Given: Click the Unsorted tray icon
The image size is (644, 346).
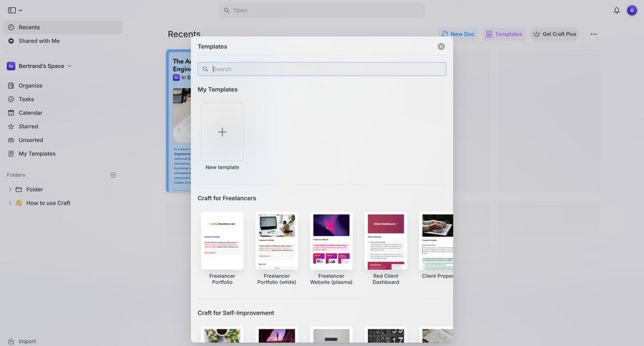Looking at the screenshot, I should click(x=11, y=140).
